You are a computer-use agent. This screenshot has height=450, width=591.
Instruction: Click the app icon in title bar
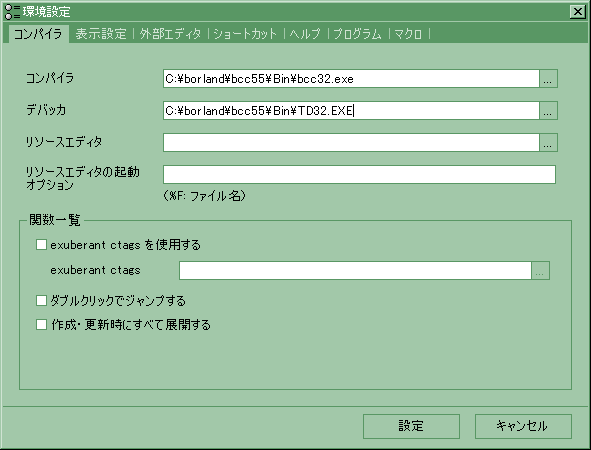(x=12, y=12)
